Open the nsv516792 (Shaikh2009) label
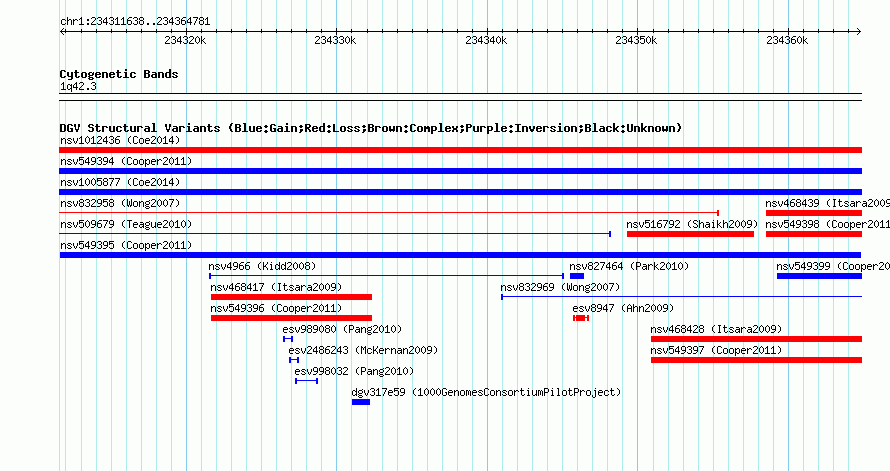890x471 pixels. pyautogui.click(x=692, y=224)
